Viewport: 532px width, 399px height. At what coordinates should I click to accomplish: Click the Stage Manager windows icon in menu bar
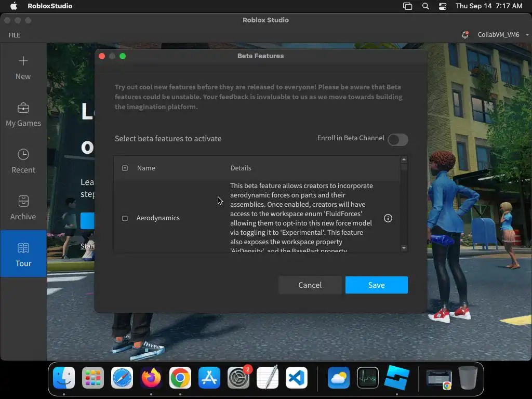pos(407,6)
